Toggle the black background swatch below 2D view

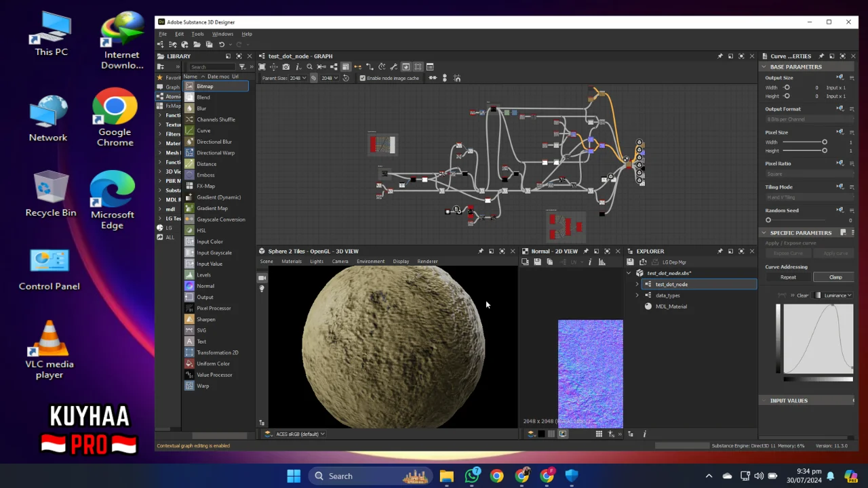click(x=541, y=434)
